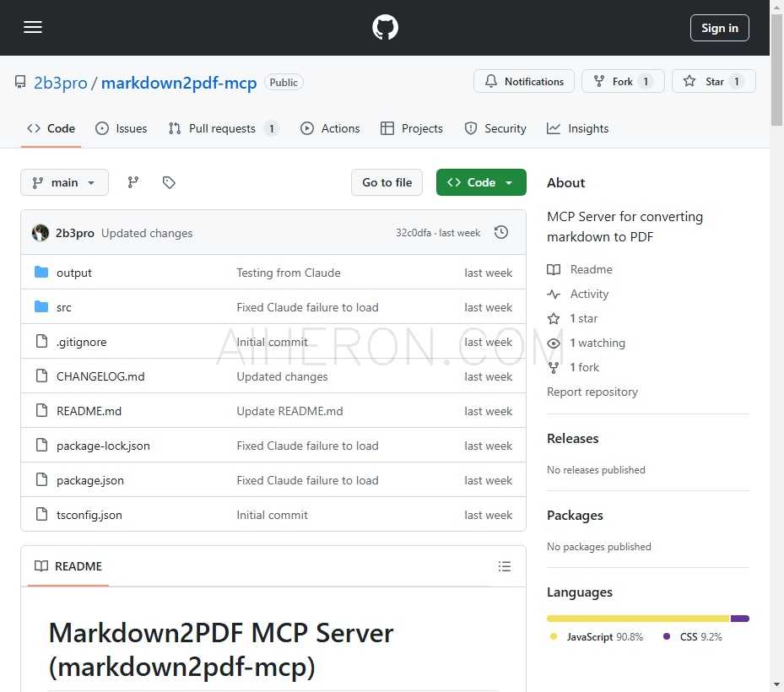The image size is (784, 692).
Task: Select the Code tab
Action: [51, 128]
